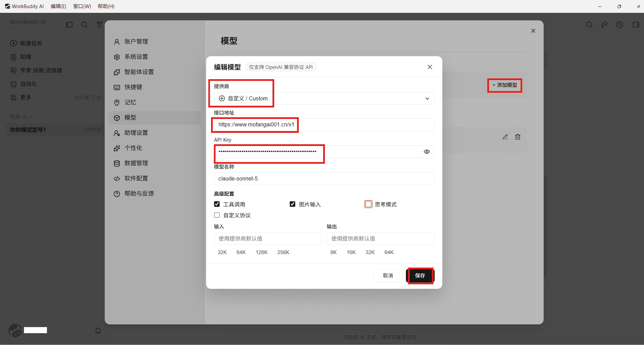Open the 编辑(E) menu
Image resolution: width=644 pixels, height=345 pixels.
[58, 6]
